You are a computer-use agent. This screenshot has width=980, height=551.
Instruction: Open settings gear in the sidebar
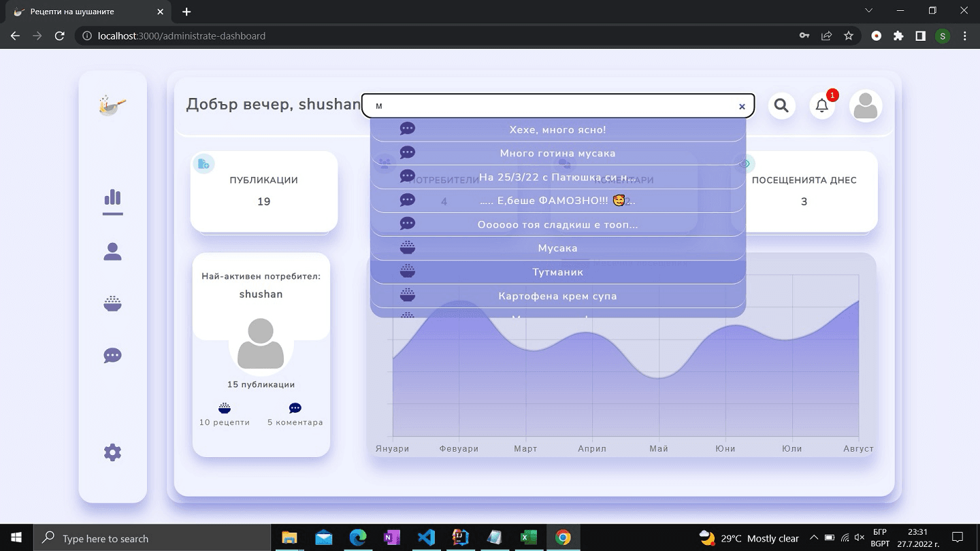coord(112,452)
